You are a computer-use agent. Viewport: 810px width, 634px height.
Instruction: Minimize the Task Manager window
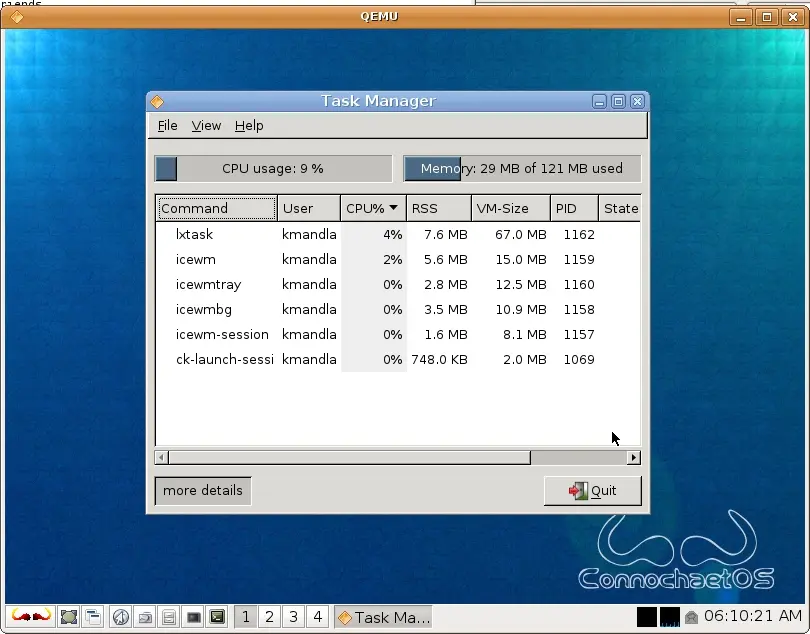tap(599, 102)
